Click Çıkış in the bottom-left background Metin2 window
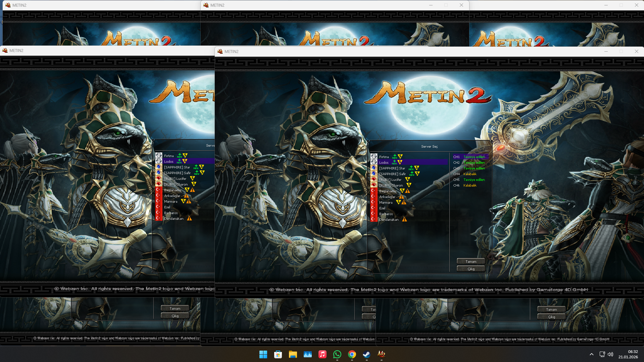The height and width of the screenshot is (362, 644). click(175, 316)
